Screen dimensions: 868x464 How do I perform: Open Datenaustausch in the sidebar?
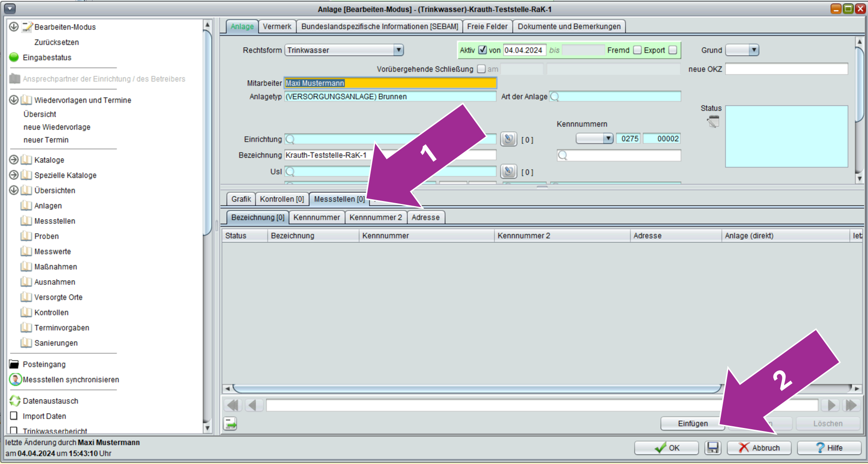50,401
